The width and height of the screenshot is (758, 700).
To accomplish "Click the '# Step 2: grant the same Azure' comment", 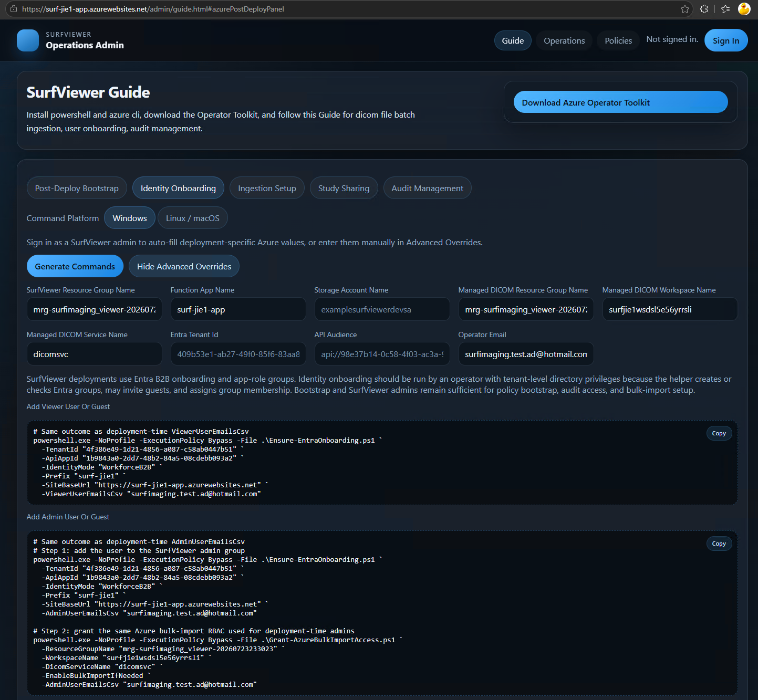I will pos(194,631).
